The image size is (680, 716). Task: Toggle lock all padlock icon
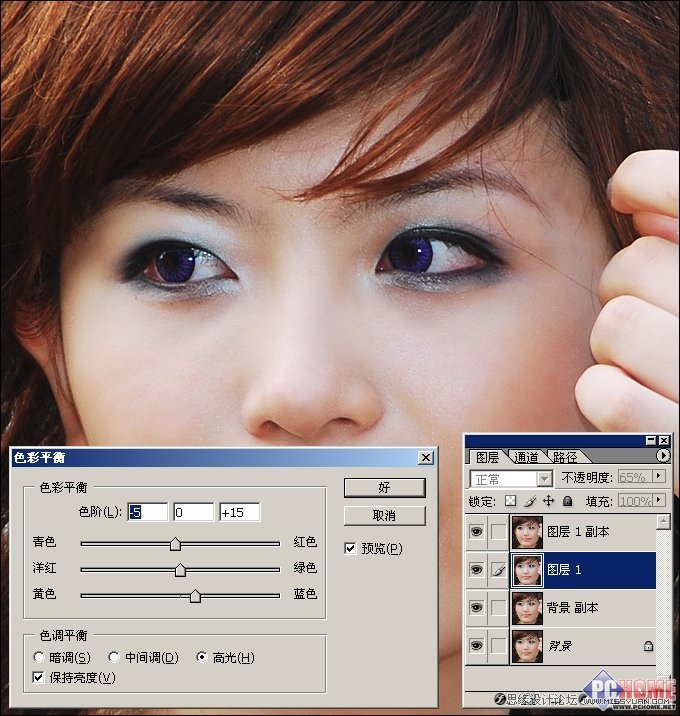568,501
